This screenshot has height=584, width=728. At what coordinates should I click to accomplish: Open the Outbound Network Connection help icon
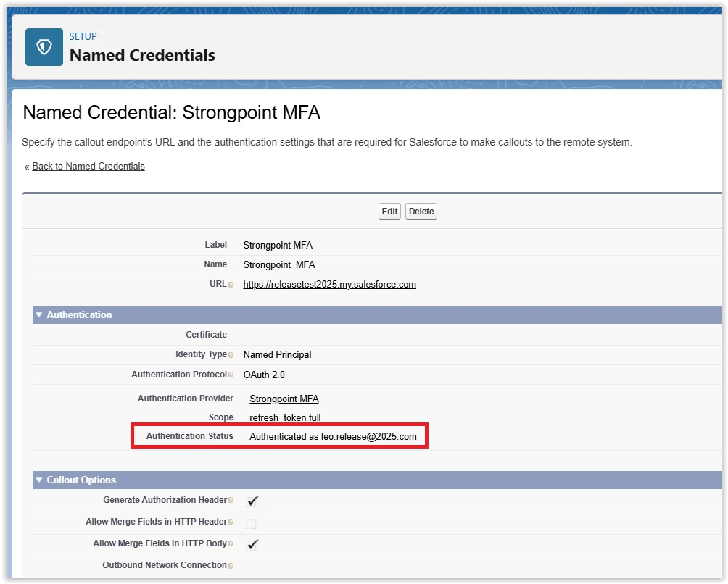tap(231, 564)
